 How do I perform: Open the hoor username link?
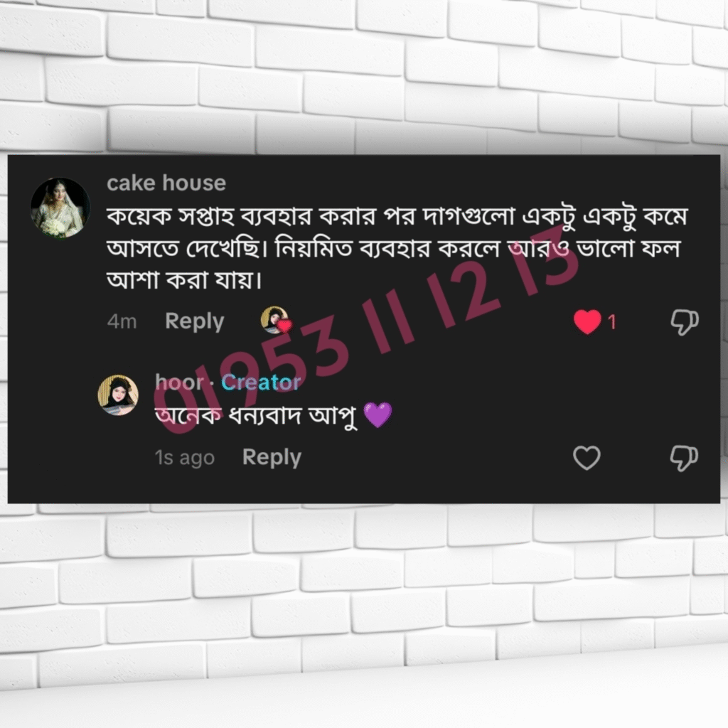click(x=179, y=382)
